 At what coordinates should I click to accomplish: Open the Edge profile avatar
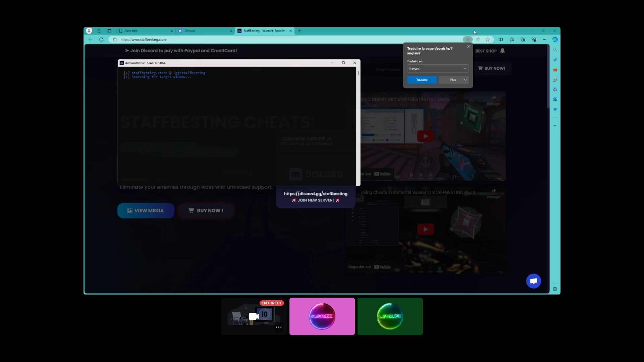coord(89,31)
